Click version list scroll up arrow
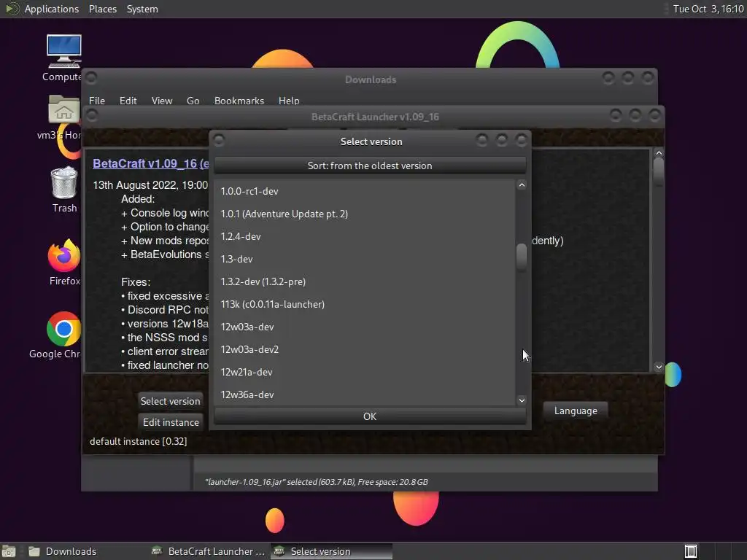 pos(522,185)
